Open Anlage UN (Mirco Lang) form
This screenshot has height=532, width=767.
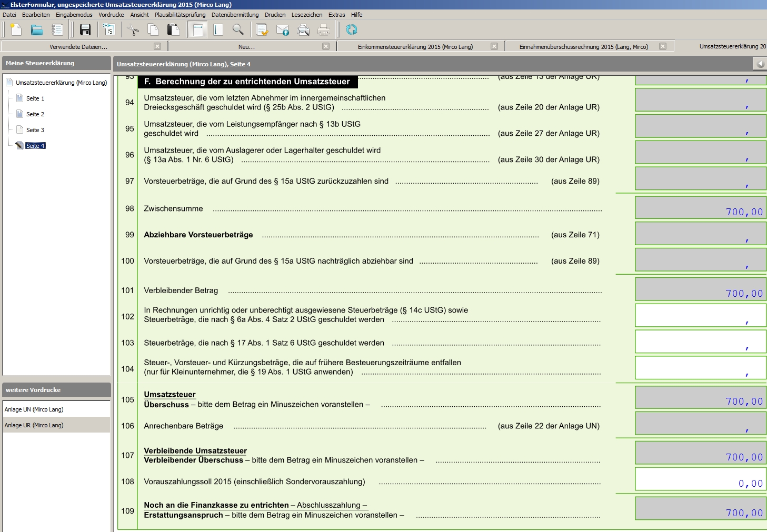coord(56,409)
